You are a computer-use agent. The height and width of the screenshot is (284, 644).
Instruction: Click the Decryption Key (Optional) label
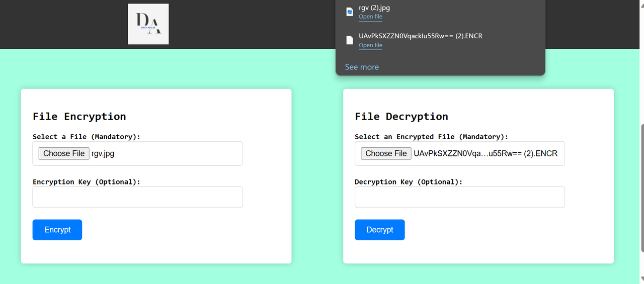(409, 182)
